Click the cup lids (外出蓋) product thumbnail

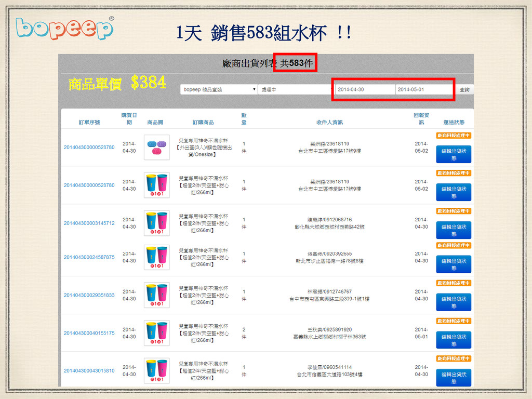click(x=156, y=147)
